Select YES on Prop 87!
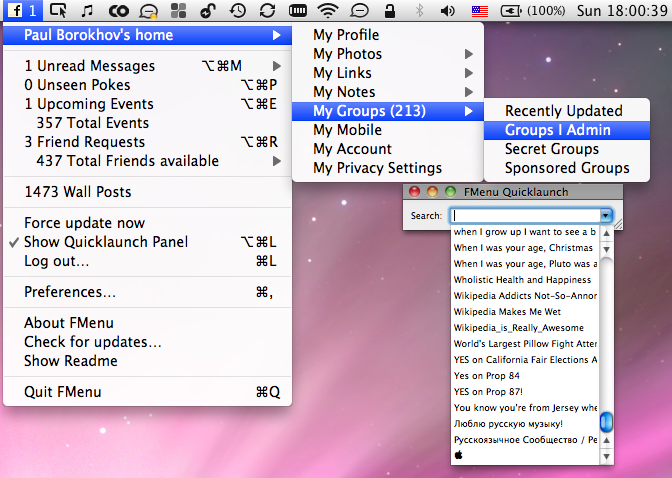 525,392
